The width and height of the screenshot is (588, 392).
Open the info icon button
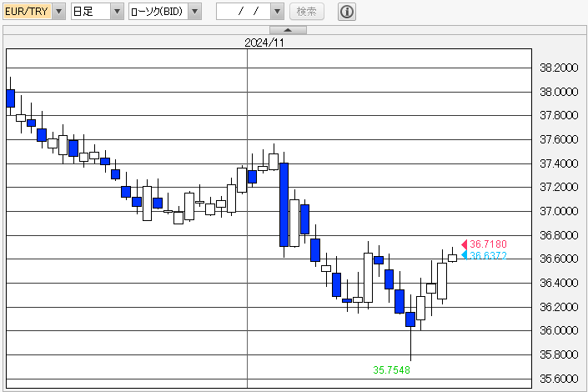pyautogui.click(x=347, y=12)
